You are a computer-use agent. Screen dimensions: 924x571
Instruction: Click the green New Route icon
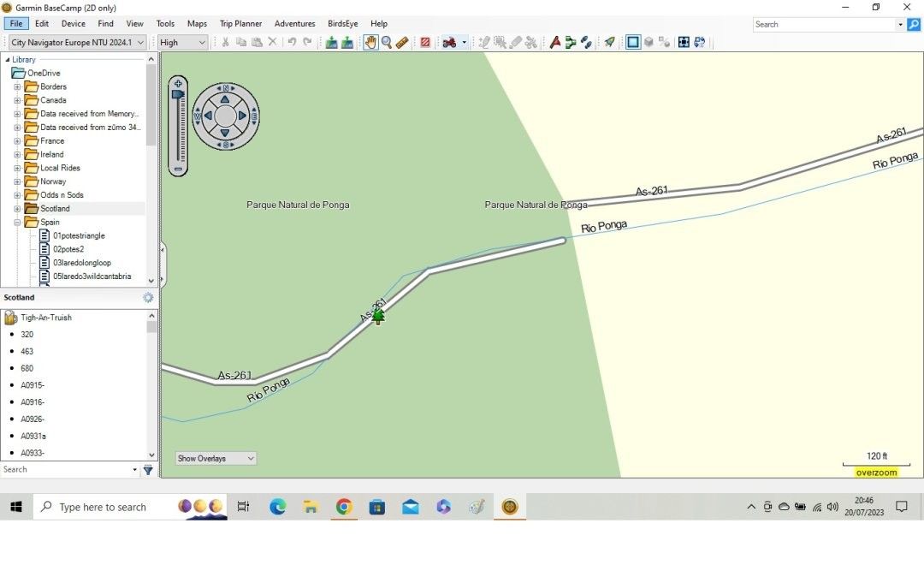571,43
